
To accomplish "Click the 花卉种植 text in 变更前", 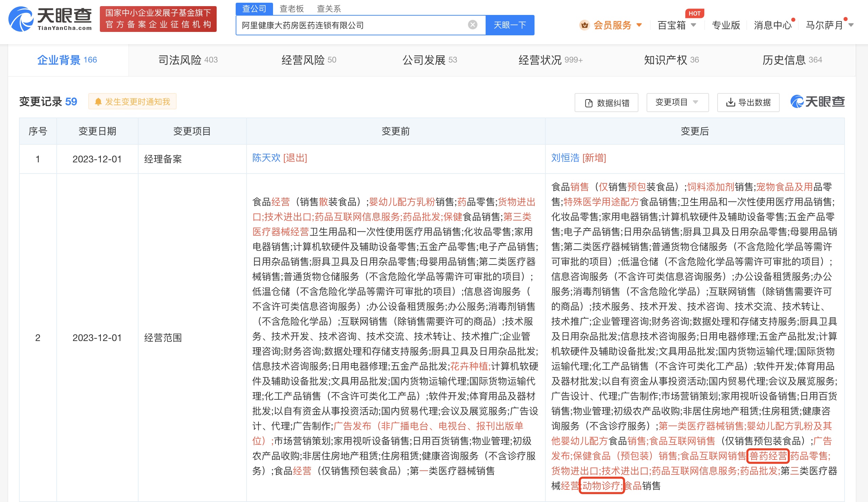I will coord(469,366).
